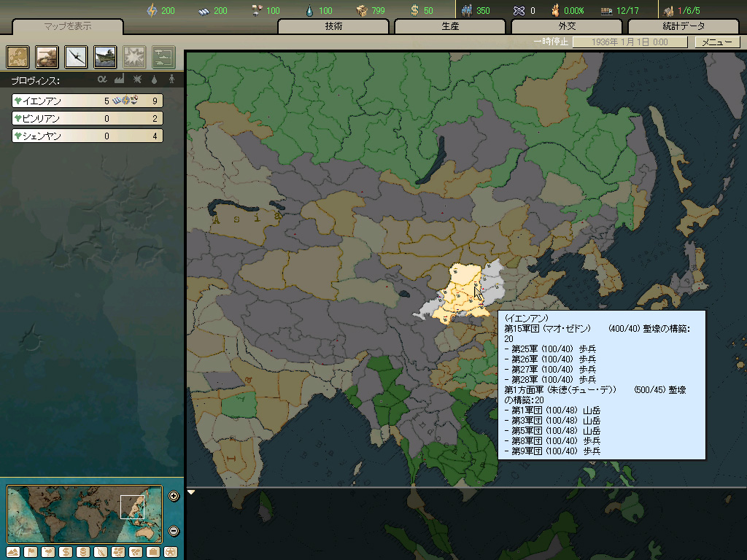Switch to the region map mode icon
This screenshot has width=747, height=560.
pyautogui.click(x=118, y=553)
